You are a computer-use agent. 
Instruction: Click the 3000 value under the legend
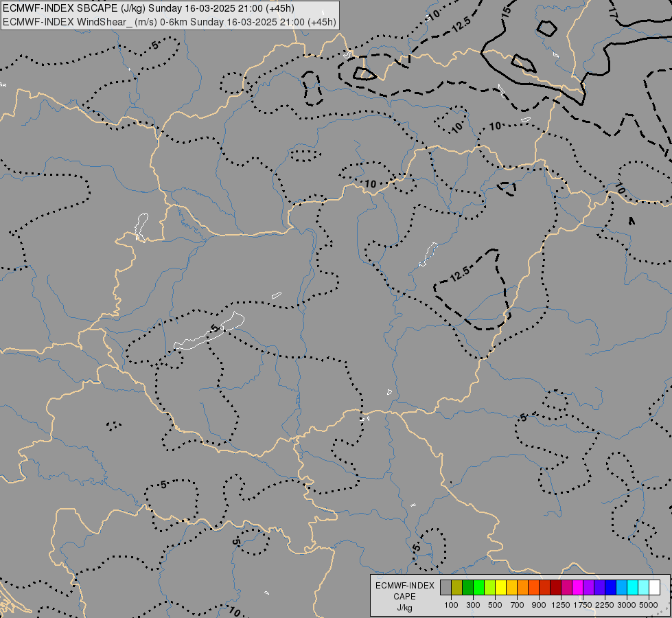[627, 605]
